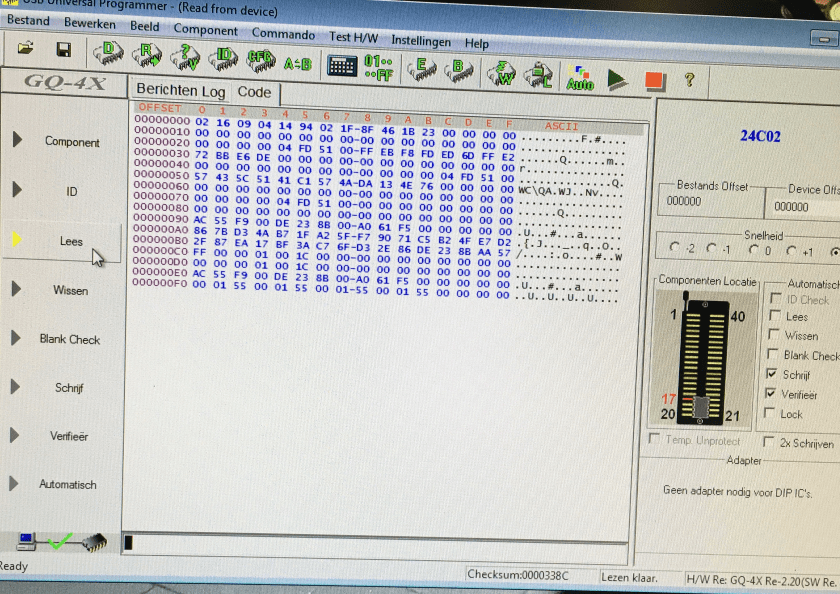Viewport: 840px width, 594px height.
Task: Click the 01 FF fill buffer icon
Action: [x=379, y=68]
